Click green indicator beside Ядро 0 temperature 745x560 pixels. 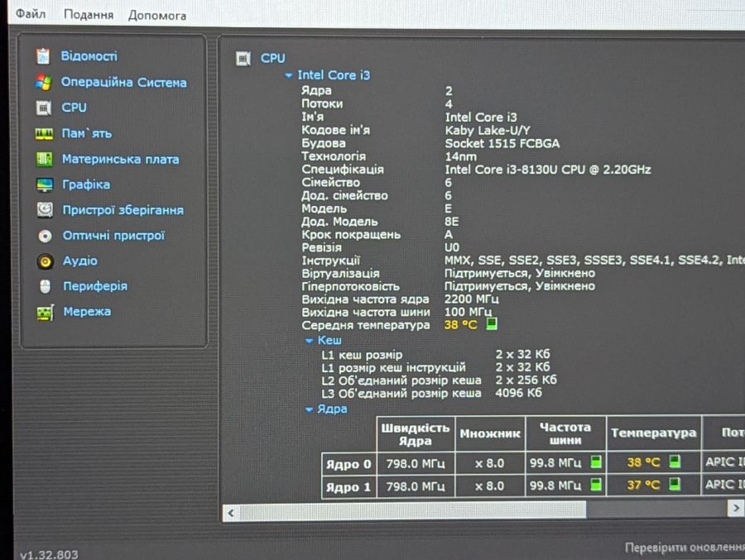[675, 461]
